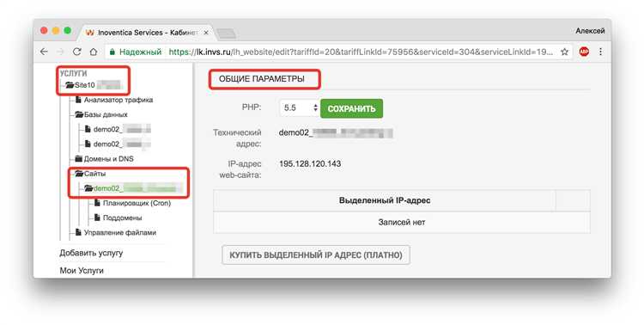Screen dimensions: 644x325
Task: Close the Inoventica Services tab
Action: (206, 33)
